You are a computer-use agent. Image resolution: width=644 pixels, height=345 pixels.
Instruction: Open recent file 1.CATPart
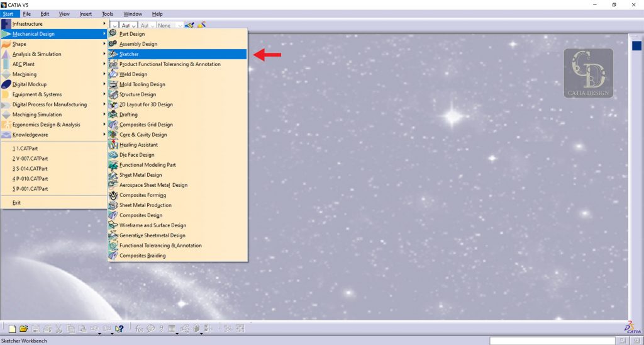coord(54,149)
